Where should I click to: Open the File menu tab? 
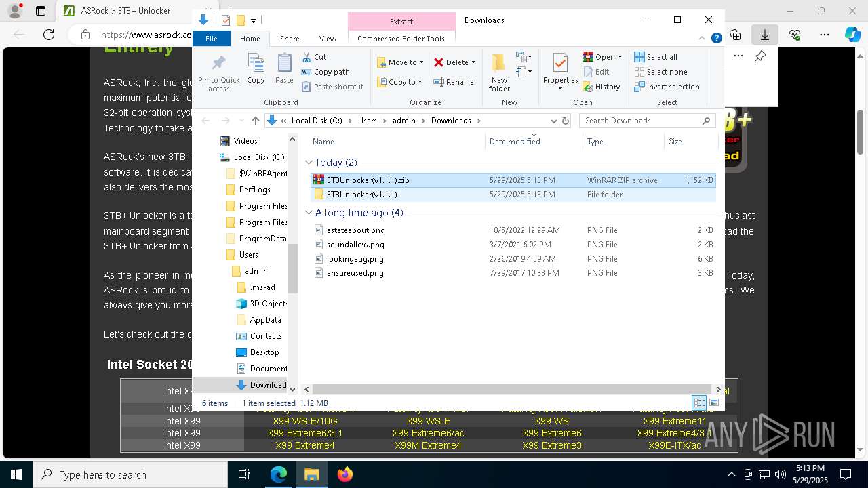(212, 39)
